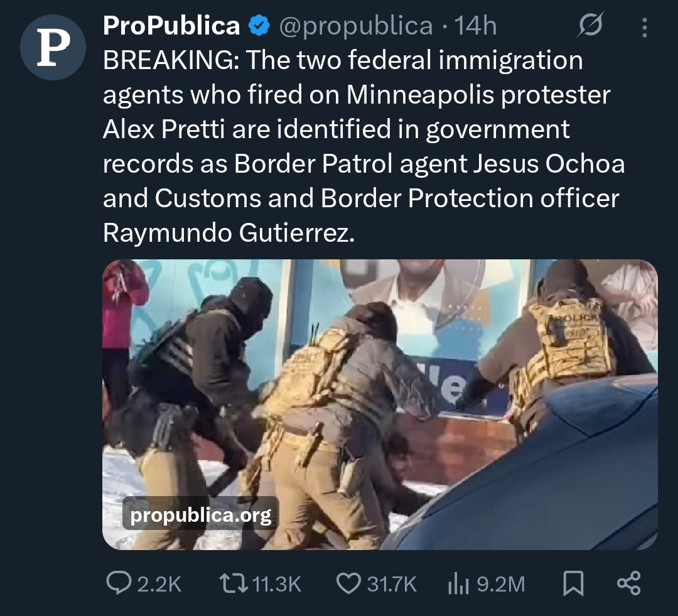The width and height of the screenshot is (678, 616).
Task: Open the tweet text starting with BREAKING
Action: [x=363, y=146]
